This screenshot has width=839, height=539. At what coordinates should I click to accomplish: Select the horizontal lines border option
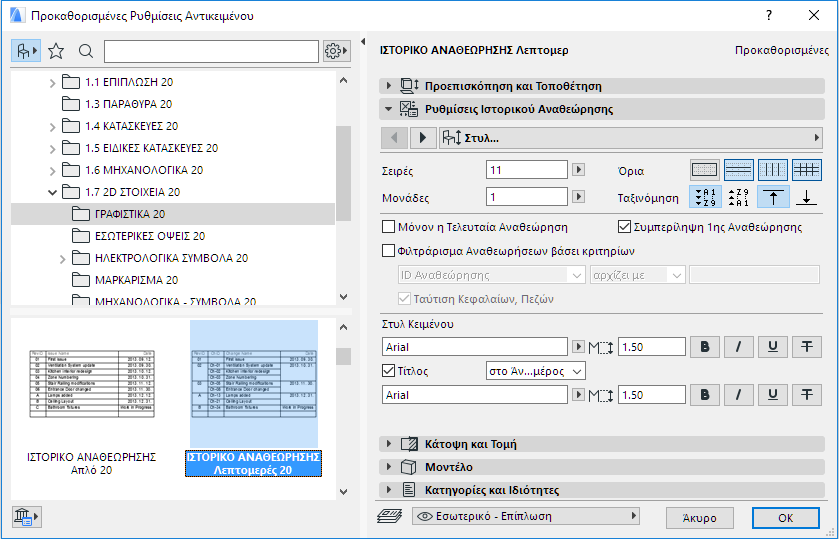[x=738, y=170]
